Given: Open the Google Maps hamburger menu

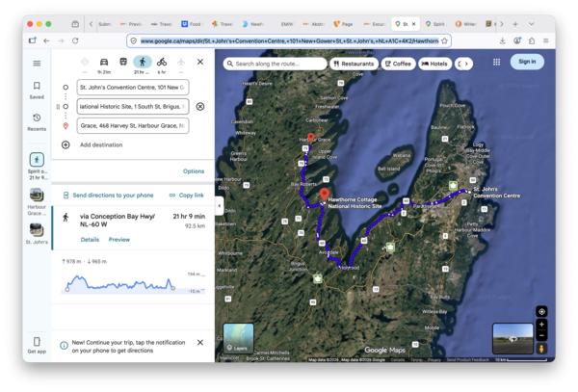Looking at the screenshot, I should pyautogui.click(x=37, y=64).
